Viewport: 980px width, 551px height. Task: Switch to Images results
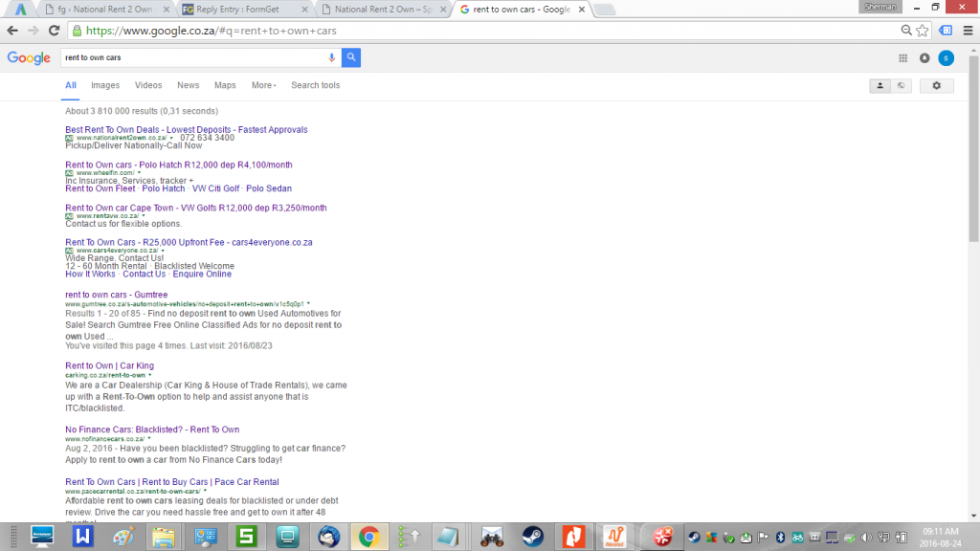(x=105, y=85)
